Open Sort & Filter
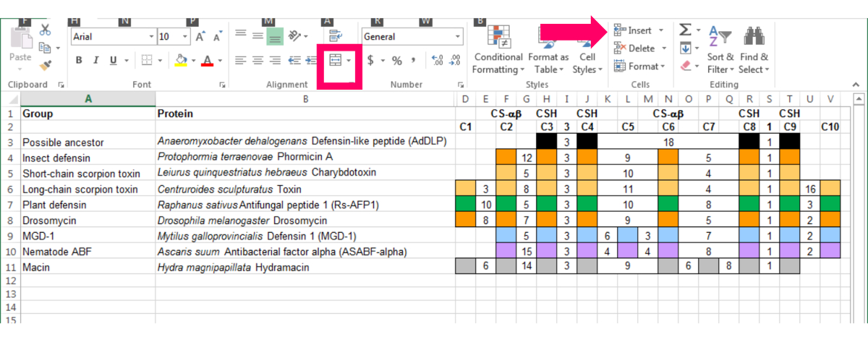The image size is (868, 337). (x=720, y=49)
